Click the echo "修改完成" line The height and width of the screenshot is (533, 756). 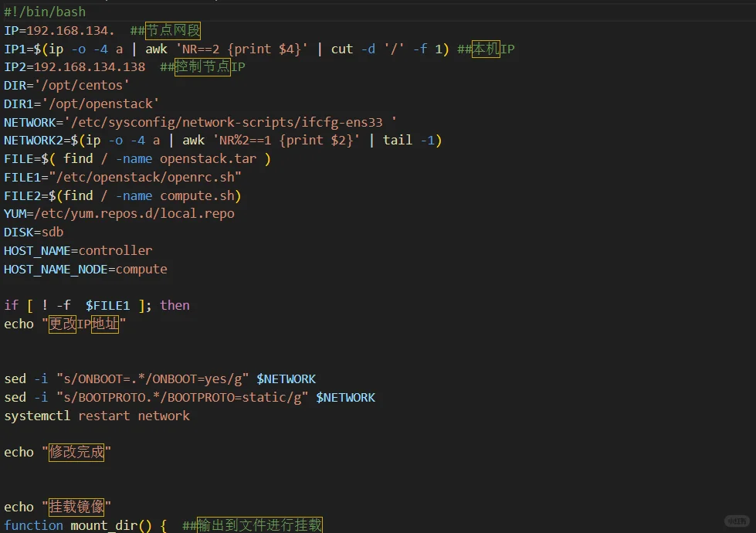tap(57, 452)
